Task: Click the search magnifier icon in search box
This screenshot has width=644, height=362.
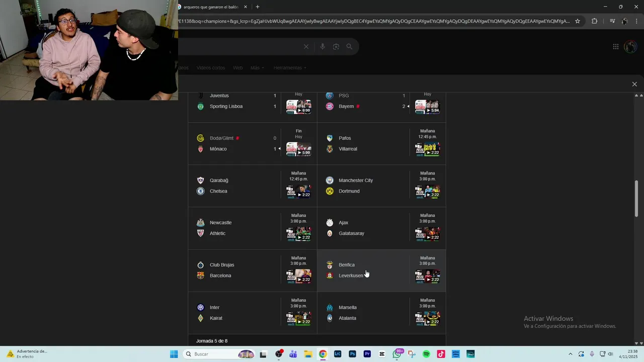Action: 349,47
